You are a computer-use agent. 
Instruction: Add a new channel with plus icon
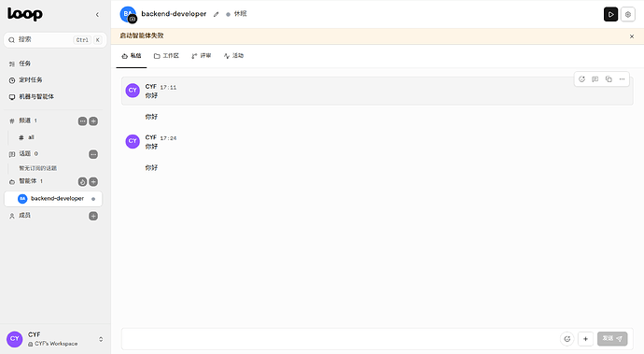[x=93, y=121]
